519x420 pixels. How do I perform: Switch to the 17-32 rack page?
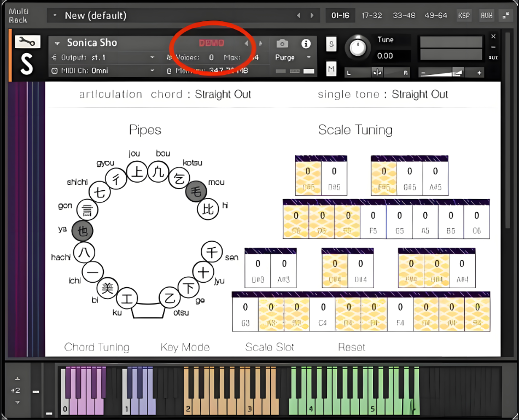[372, 16]
